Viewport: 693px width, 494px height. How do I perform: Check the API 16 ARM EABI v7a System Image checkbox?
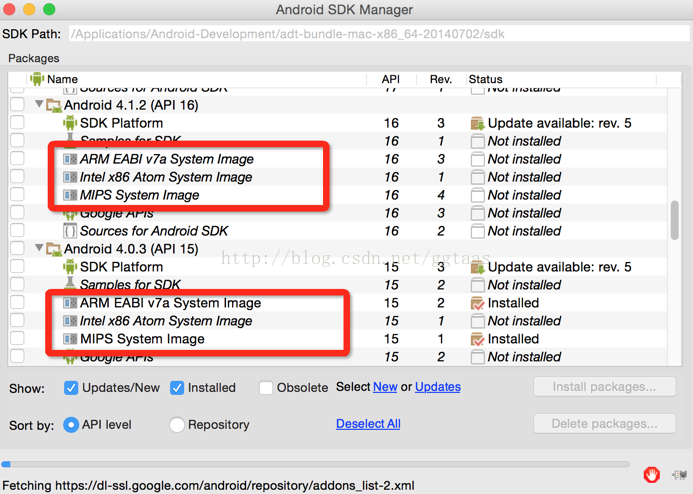(x=17, y=159)
